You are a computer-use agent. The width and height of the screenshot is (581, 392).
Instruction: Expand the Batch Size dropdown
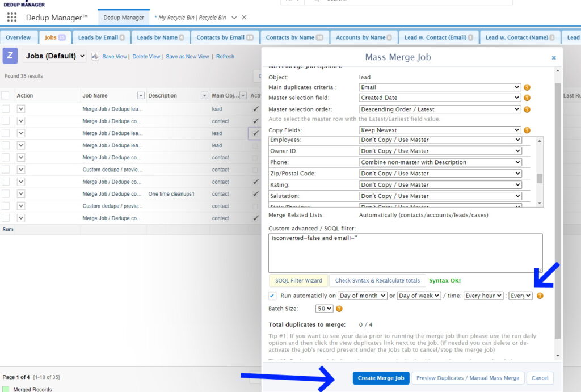click(x=325, y=309)
